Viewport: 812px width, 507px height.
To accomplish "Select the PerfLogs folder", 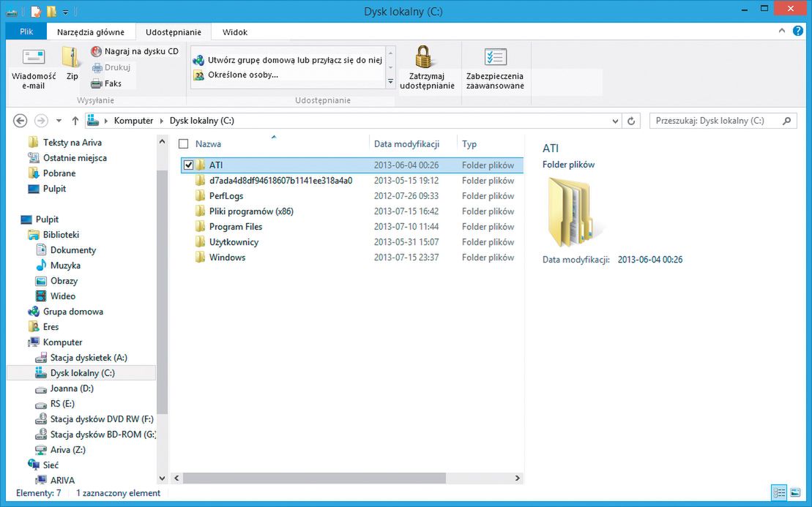I will pyautogui.click(x=226, y=195).
